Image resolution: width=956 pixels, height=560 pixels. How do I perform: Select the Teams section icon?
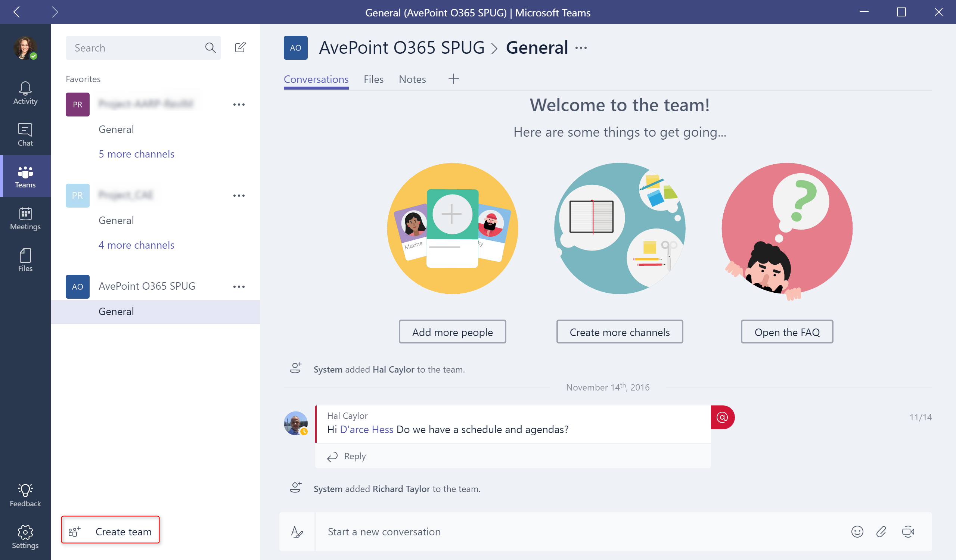tap(25, 177)
